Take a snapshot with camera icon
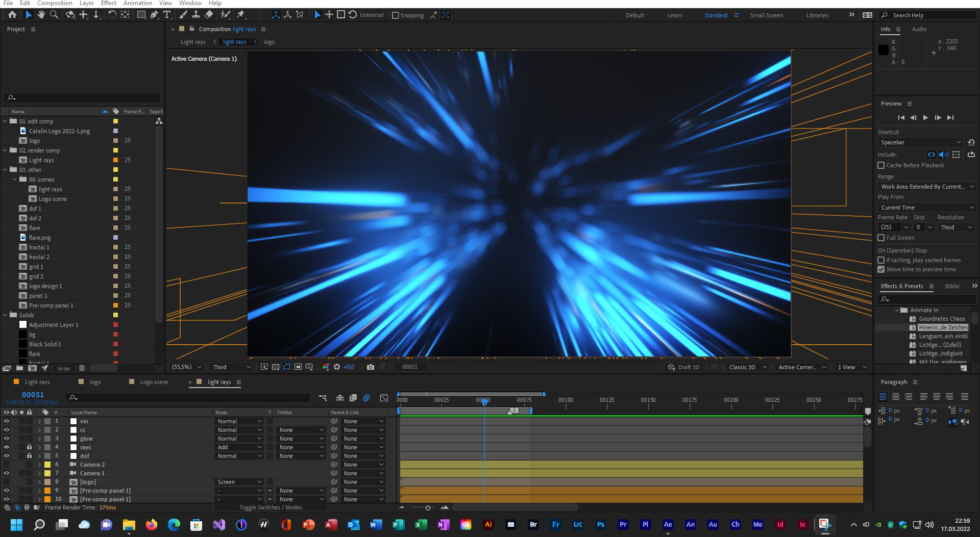This screenshot has height=537, width=980. pyautogui.click(x=371, y=367)
